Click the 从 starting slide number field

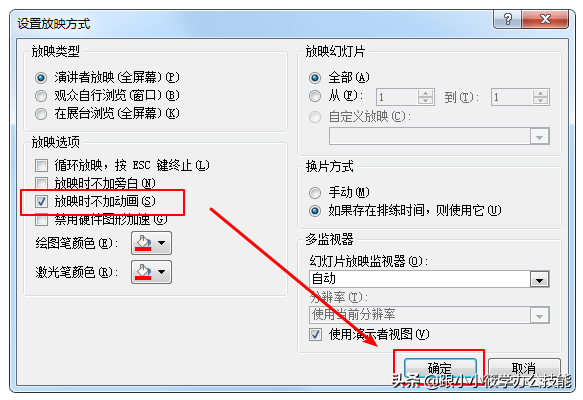pyautogui.click(x=397, y=97)
